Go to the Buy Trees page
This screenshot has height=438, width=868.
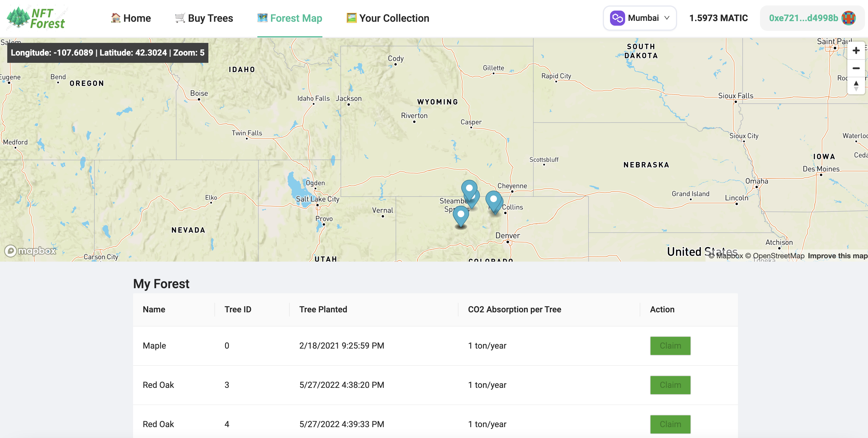204,18
